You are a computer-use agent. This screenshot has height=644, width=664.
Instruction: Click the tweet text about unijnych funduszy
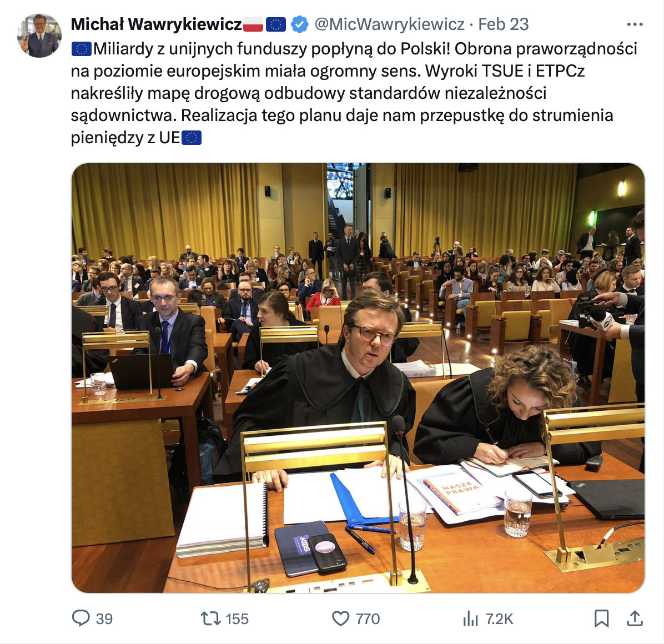(x=354, y=93)
